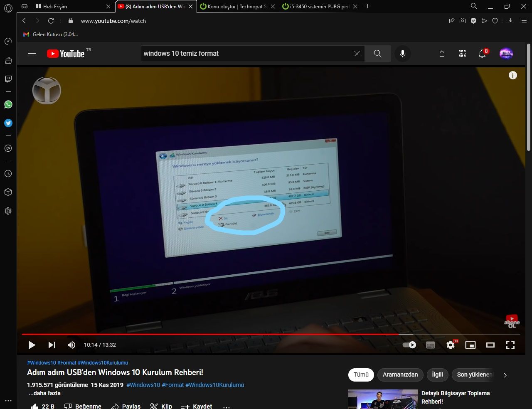Search YouTube with the magnifier button
Screen dimensions: 532x409
(x=377, y=54)
